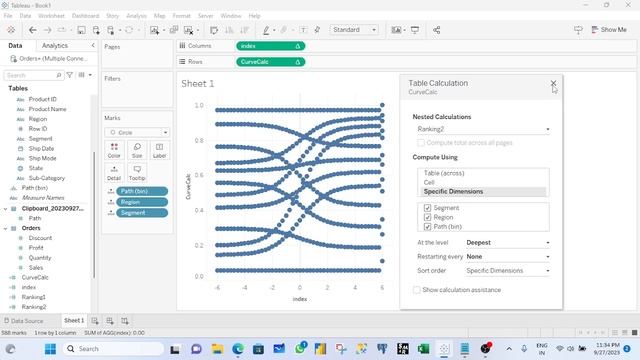Open the Nested Calculations Ranking2 dropdown
640x360 pixels.
[483, 129]
